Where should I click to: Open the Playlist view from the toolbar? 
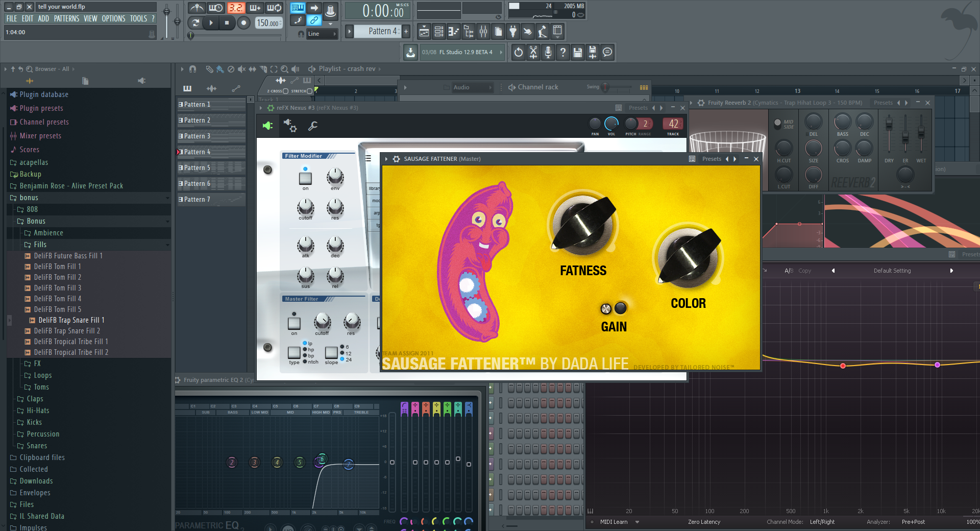(424, 32)
